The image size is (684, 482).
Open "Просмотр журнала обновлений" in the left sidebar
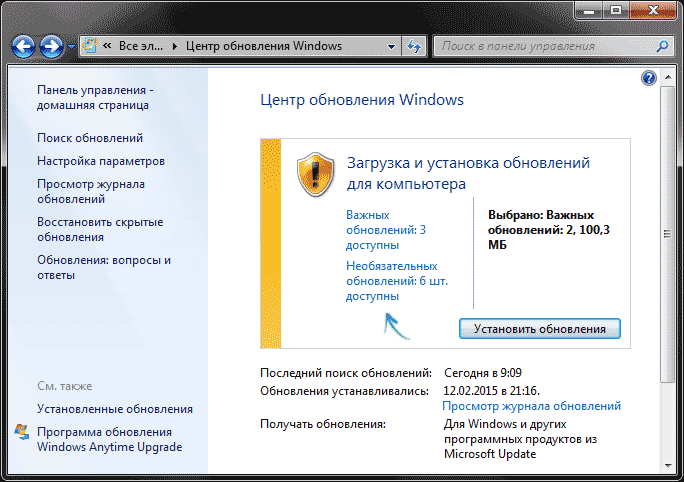(x=91, y=191)
